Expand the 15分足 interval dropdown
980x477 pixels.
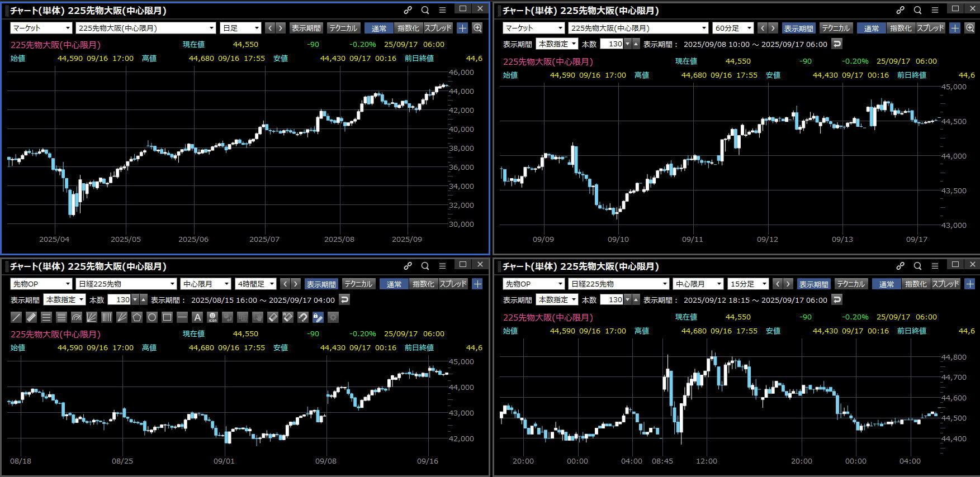(748, 284)
